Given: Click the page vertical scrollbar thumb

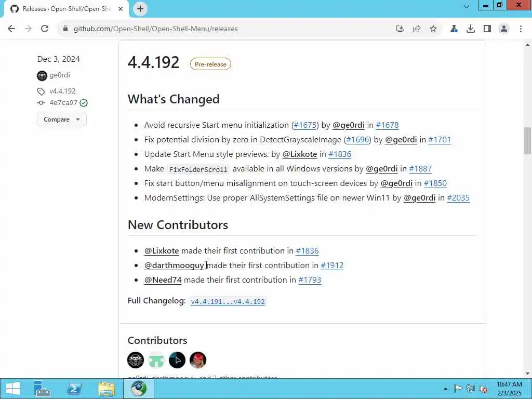Looking at the screenshot, I should (x=527, y=140).
